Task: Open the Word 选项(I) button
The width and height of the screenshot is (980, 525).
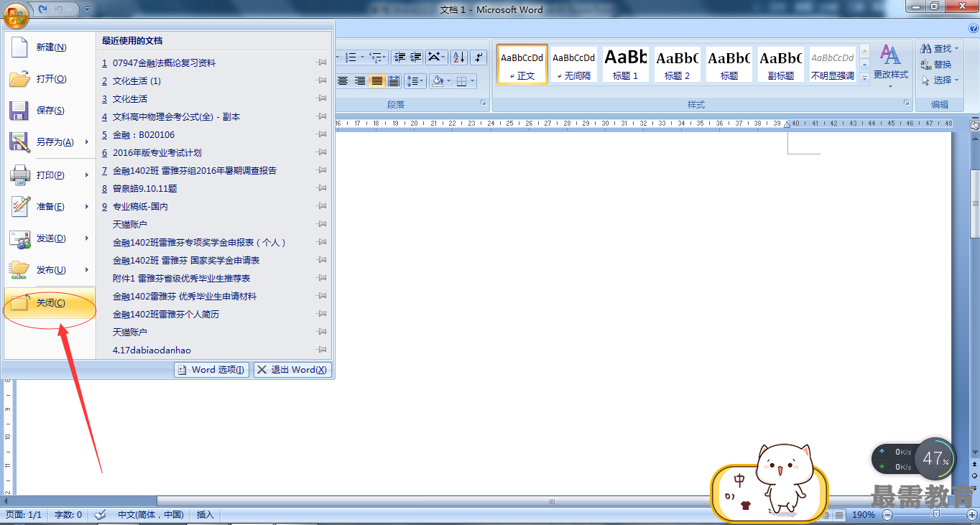Action: tap(212, 370)
